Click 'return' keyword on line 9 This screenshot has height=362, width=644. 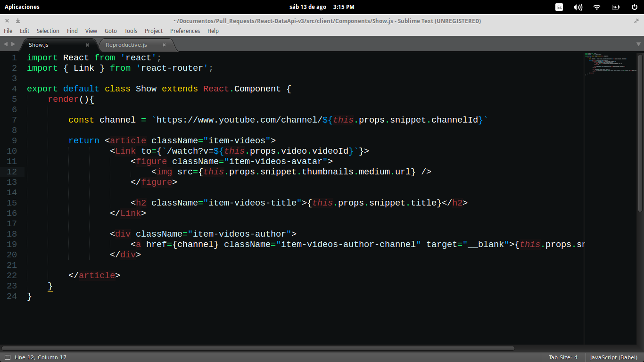pos(84,140)
